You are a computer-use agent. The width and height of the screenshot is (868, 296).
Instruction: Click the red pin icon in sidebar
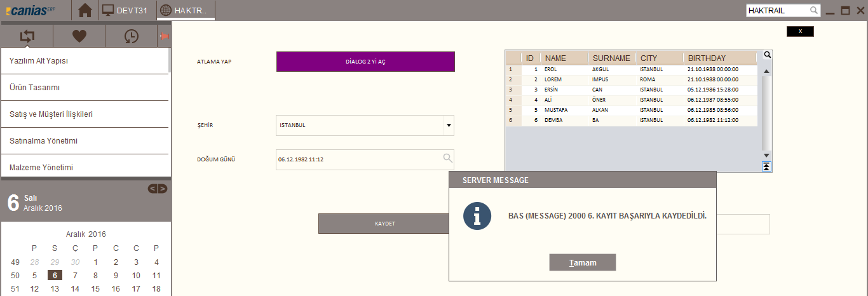(164, 36)
